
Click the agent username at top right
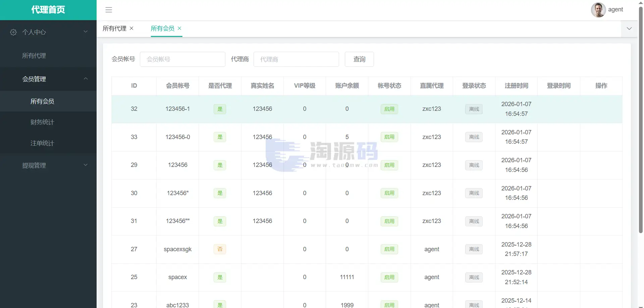coord(615,9)
